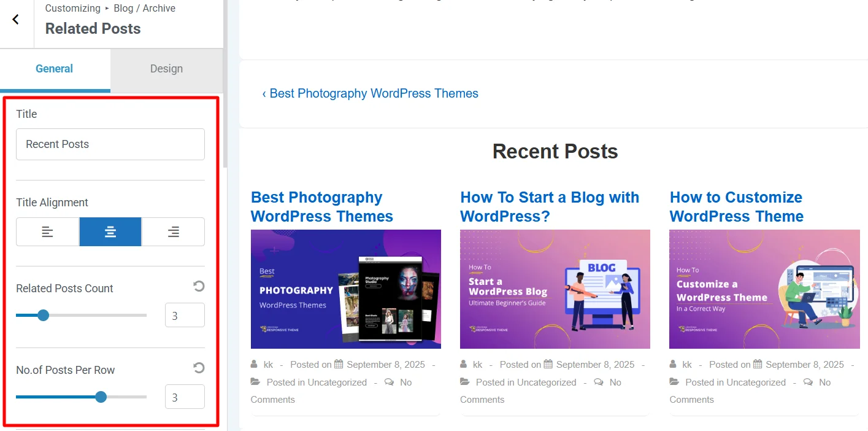Click author kk under How to Customize post
868x431 pixels.
point(687,365)
